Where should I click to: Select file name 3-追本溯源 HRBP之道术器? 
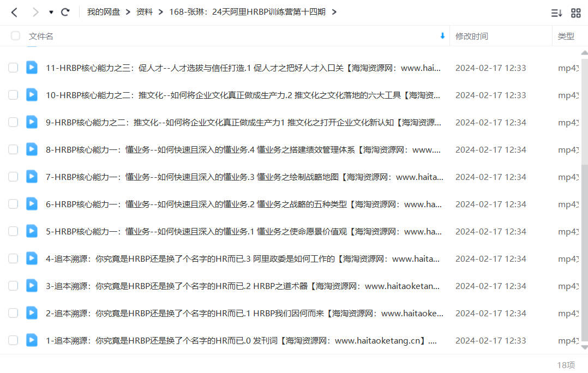243,286
